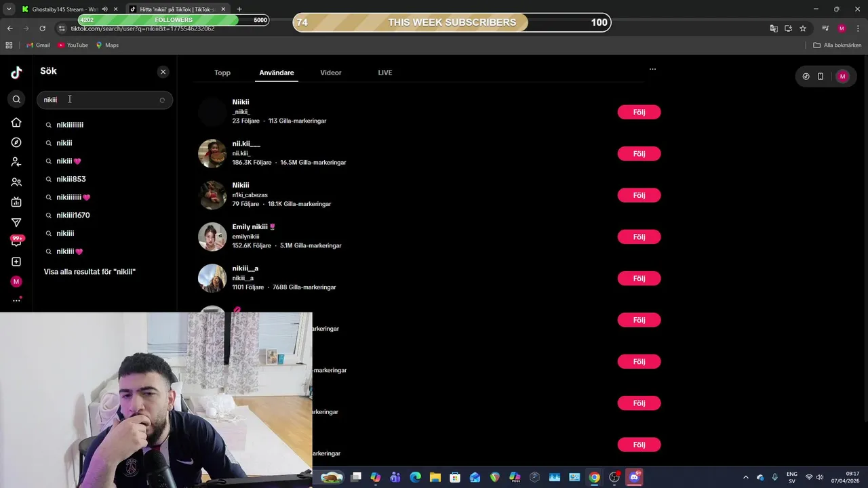This screenshot has width=868, height=488.
Task: Open Following icon in TikTok sidebar
Action: point(16,162)
